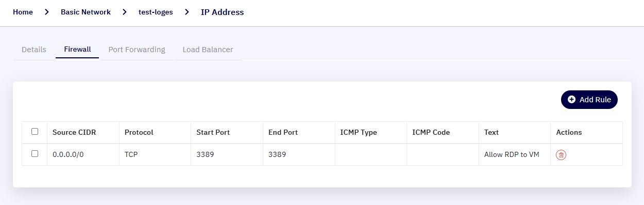
Task: Switch to the Details tab
Action: click(x=34, y=50)
